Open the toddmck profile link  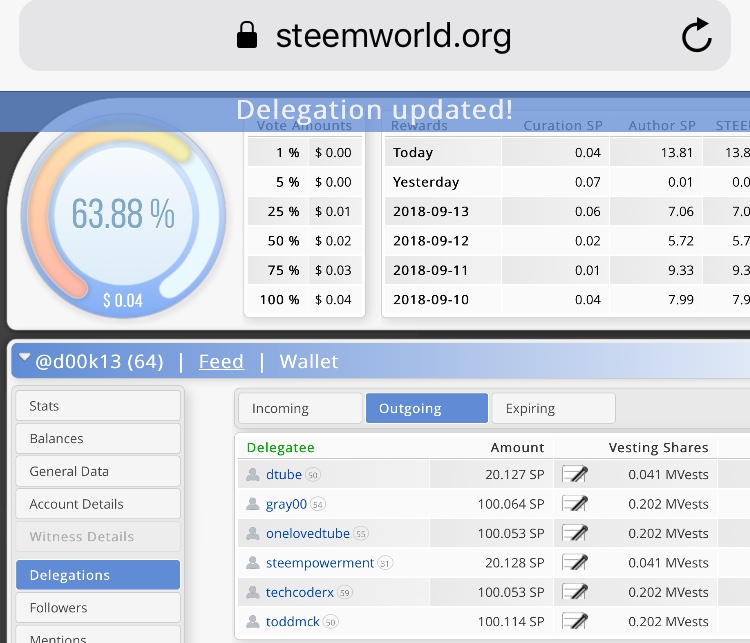(292, 621)
